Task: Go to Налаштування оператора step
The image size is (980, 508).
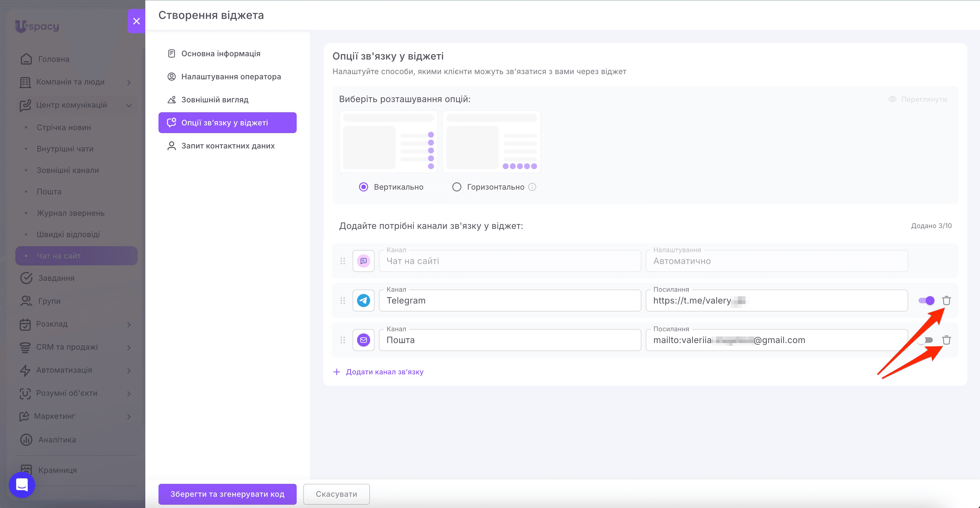Action: click(227, 77)
